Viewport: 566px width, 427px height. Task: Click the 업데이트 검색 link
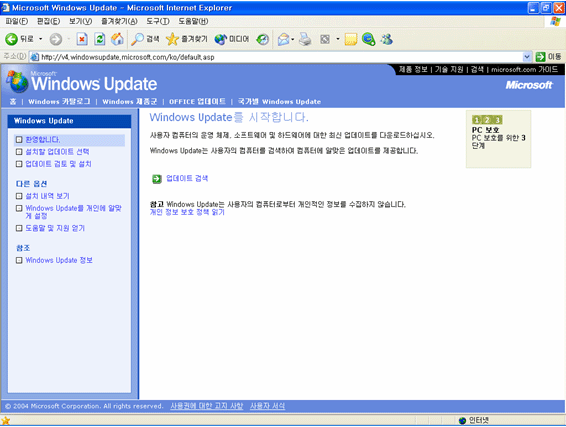tap(187, 178)
